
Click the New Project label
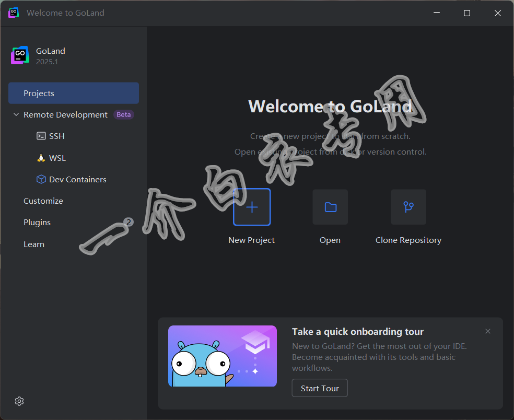coord(251,240)
